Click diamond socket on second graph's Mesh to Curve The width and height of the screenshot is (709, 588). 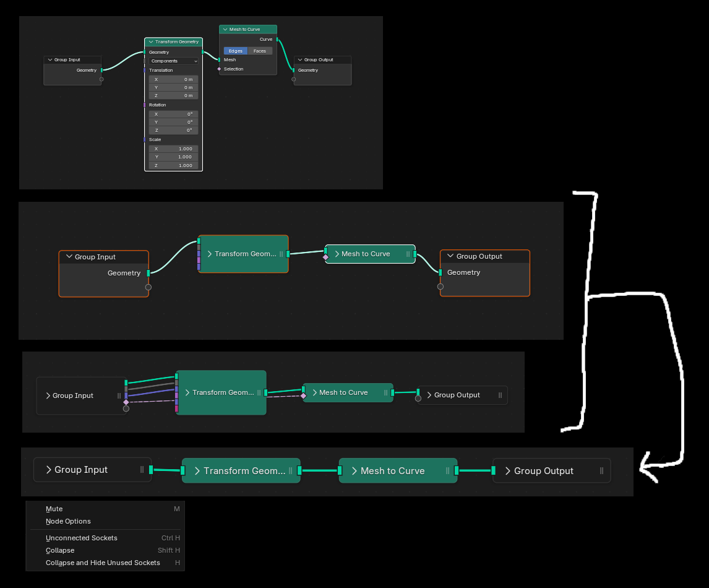(x=325, y=257)
